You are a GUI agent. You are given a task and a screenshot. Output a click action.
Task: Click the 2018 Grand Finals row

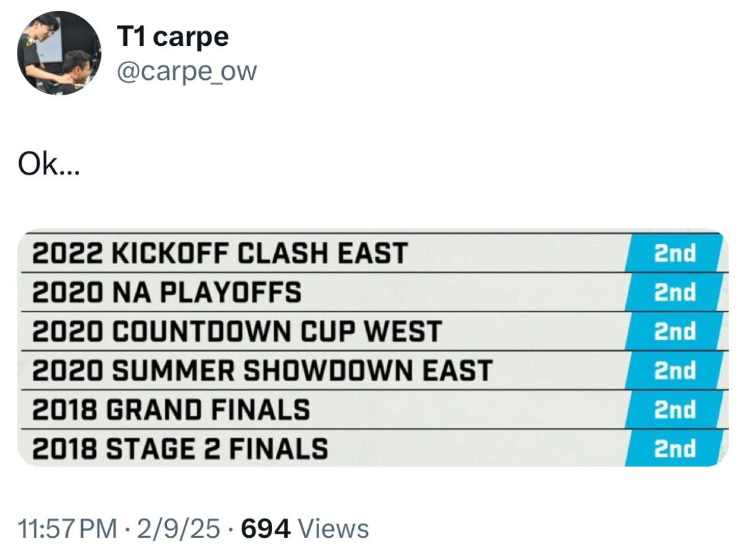pos(373,409)
